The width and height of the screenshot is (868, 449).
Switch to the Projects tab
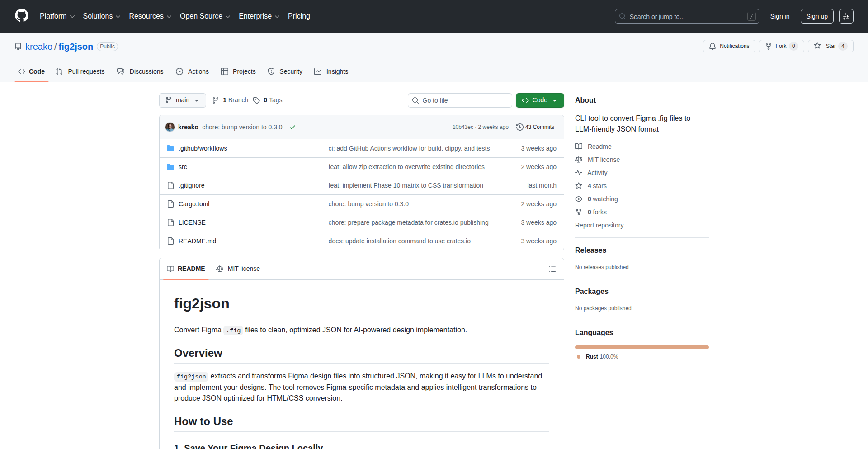238,71
